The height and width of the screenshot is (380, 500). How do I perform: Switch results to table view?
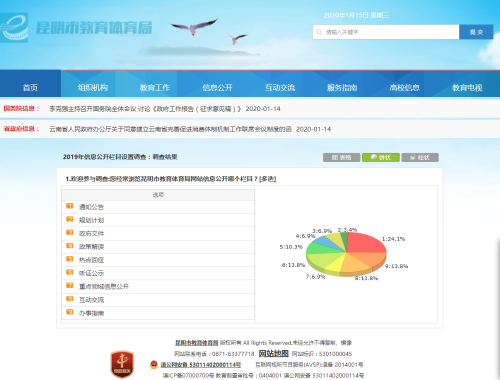341,157
